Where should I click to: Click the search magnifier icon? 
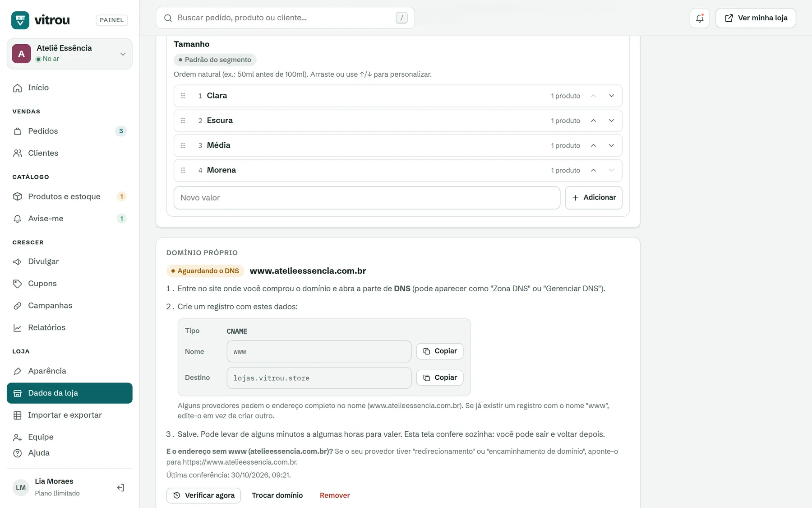168,18
